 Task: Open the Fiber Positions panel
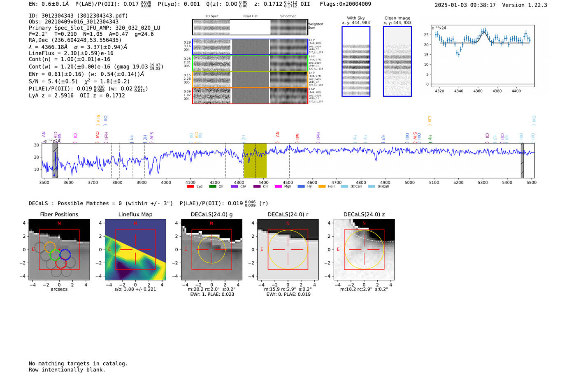(59, 250)
